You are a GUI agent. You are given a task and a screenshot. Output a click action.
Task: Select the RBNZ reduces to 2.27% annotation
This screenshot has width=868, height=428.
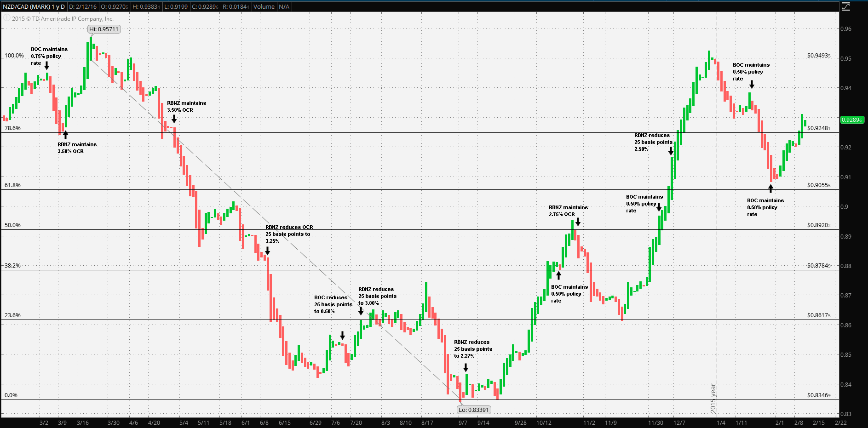point(473,349)
